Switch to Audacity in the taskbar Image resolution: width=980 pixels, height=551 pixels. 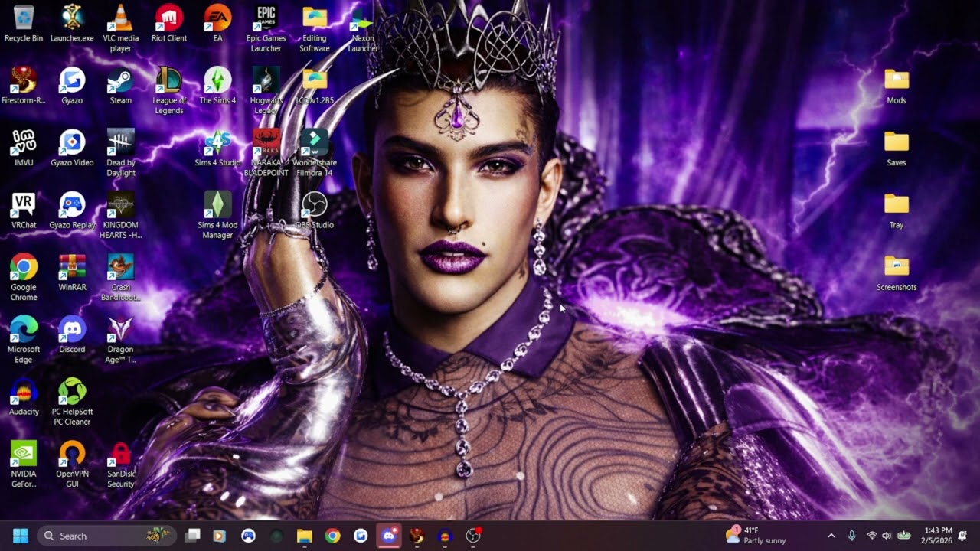[445, 536]
